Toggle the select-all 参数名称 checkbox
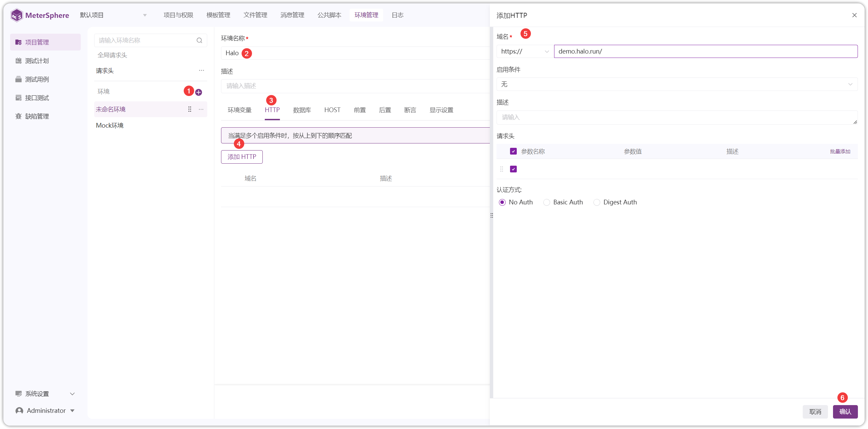 tap(513, 151)
